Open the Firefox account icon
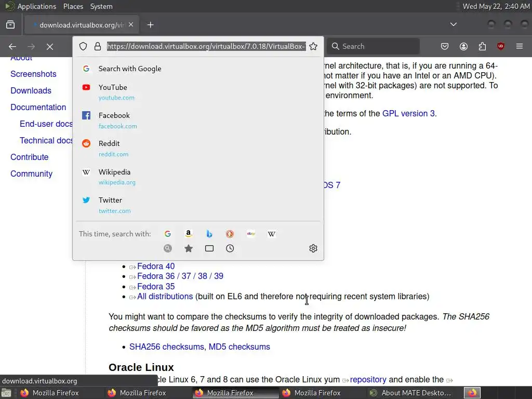This screenshot has width=532, height=399. (x=463, y=46)
